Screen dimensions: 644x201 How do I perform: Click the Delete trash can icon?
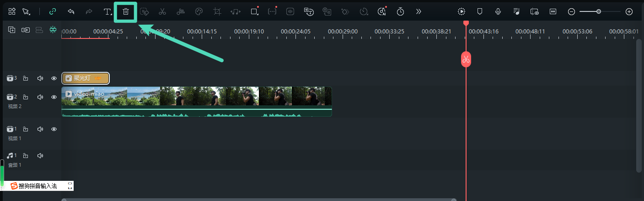(x=126, y=12)
